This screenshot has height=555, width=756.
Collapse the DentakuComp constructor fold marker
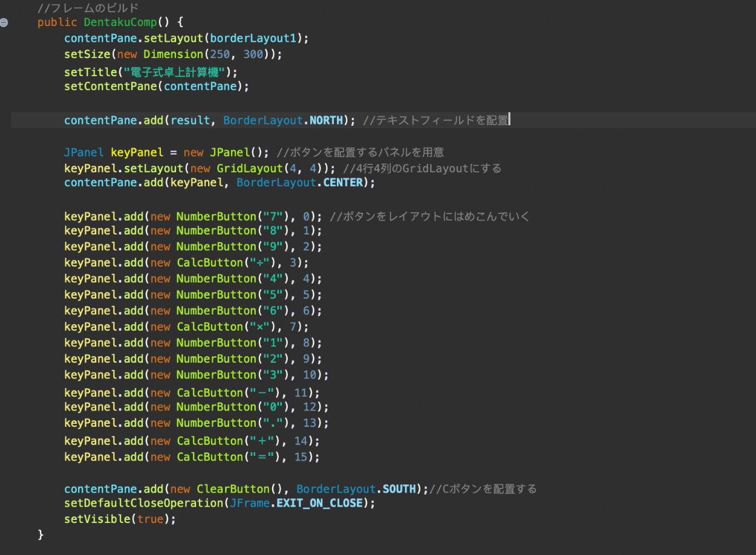coord(4,22)
